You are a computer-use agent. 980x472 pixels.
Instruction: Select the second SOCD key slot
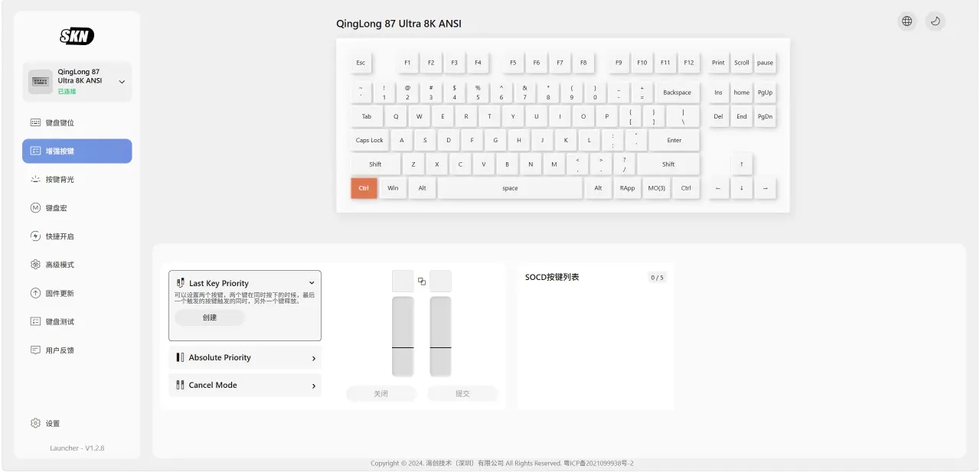click(440, 281)
